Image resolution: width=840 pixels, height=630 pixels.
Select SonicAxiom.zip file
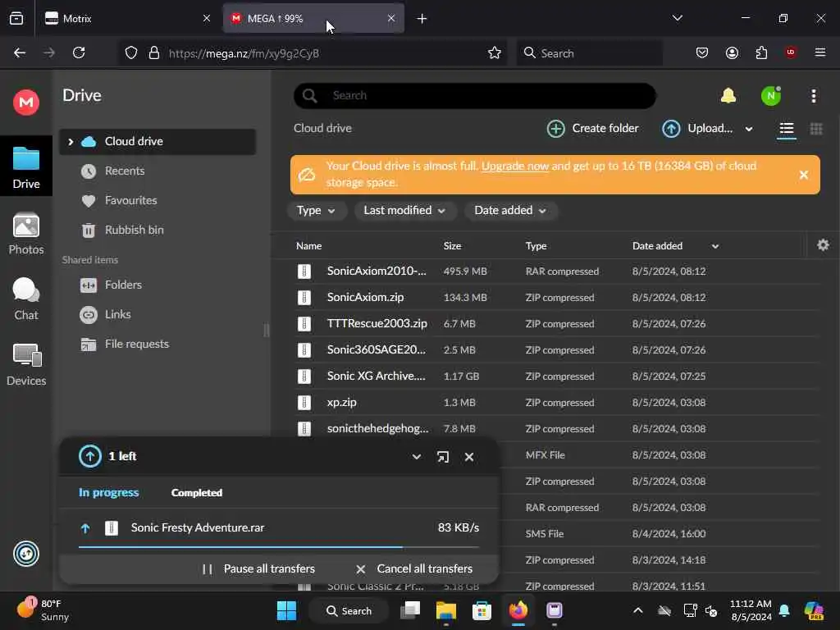point(365,297)
